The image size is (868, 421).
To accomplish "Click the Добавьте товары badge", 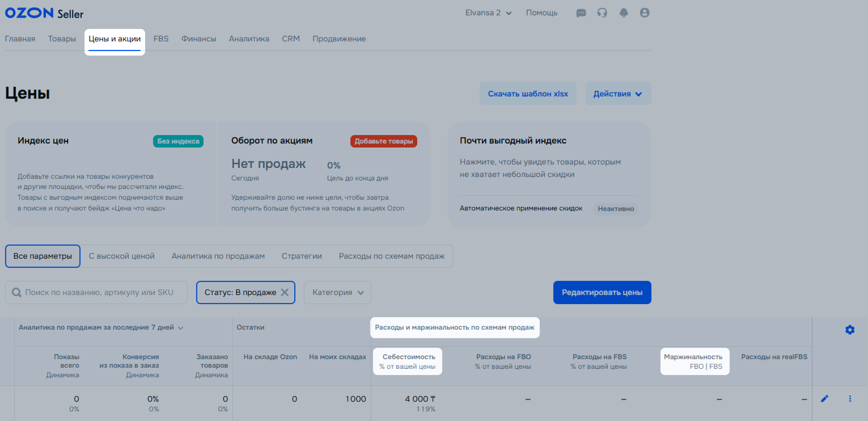I will (x=384, y=141).
